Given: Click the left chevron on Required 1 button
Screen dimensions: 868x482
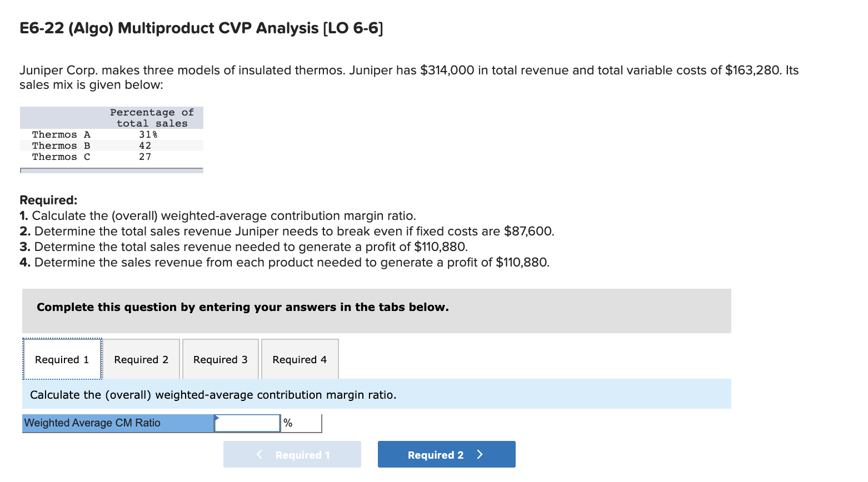Looking at the screenshot, I should [259, 454].
